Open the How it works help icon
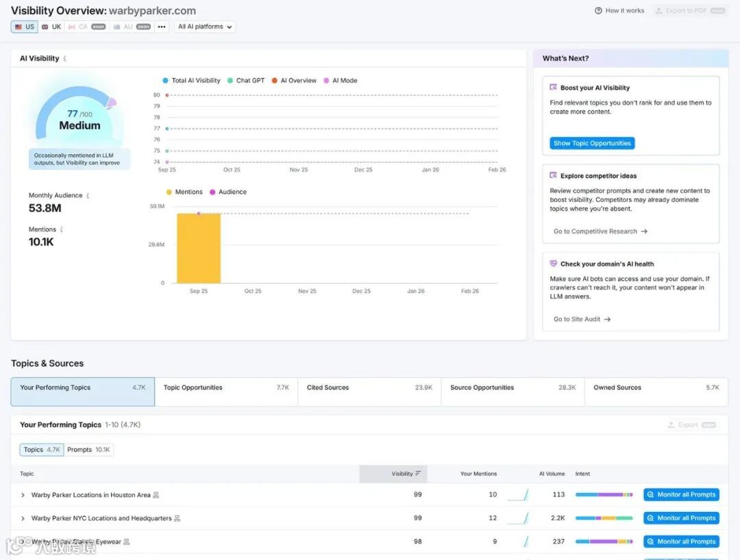 [598, 10]
